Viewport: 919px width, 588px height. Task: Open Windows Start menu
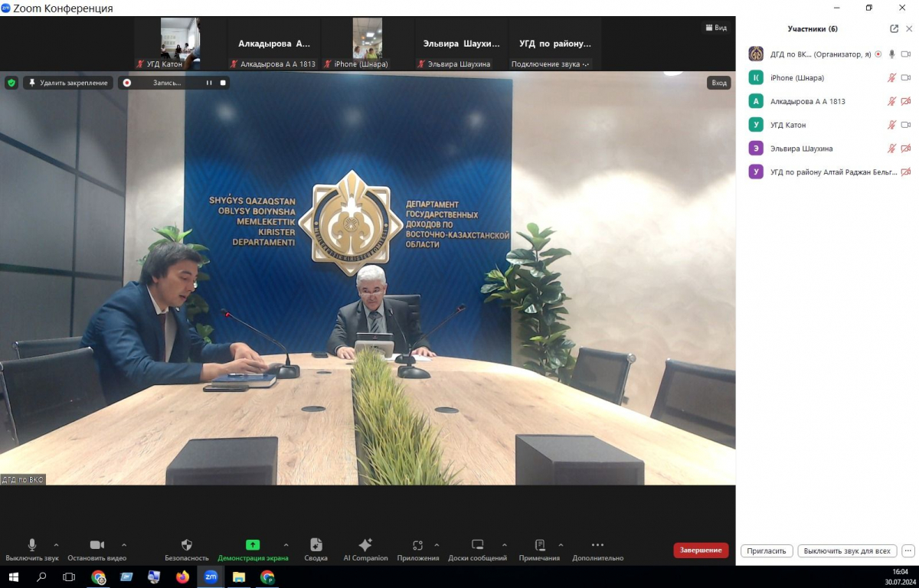click(x=13, y=577)
